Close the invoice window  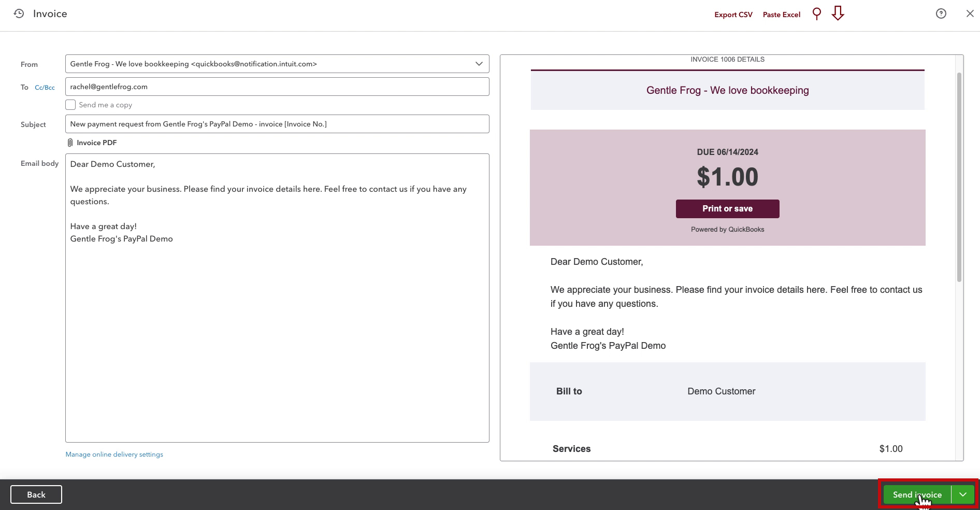970,14
